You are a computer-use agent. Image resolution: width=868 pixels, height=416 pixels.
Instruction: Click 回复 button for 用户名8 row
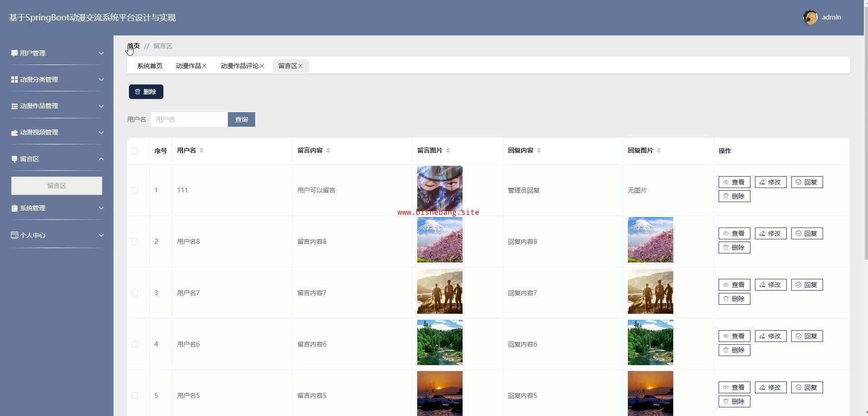click(807, 233)
